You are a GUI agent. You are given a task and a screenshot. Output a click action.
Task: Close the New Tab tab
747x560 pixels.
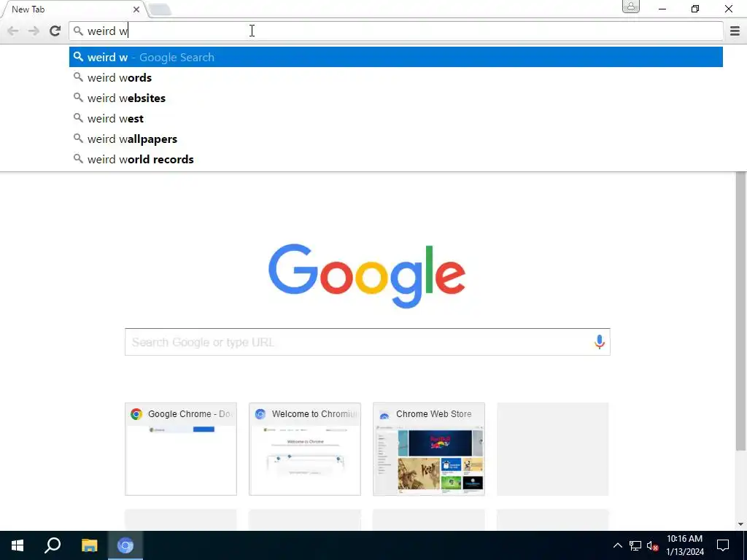136,9
